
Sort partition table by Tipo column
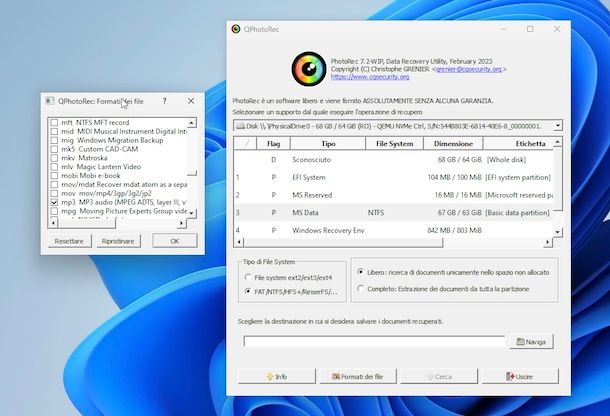327,144
